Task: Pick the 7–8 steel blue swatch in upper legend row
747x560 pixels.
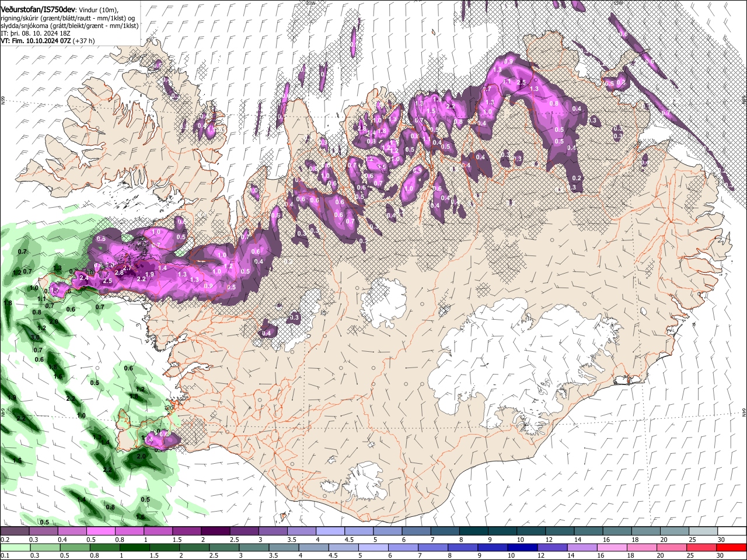Action: point(445,531)
